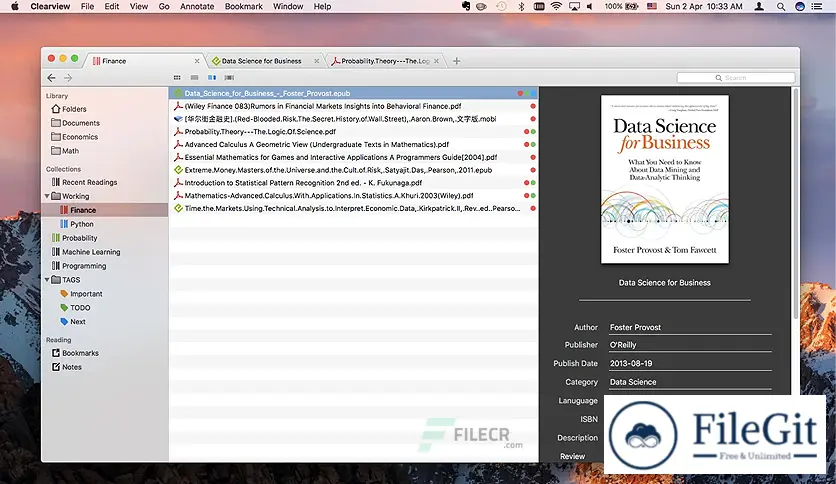The image size is (836, 484).
Task: Open Recent Readings collection
Action: pyautogui.click(x=84, y=182)
